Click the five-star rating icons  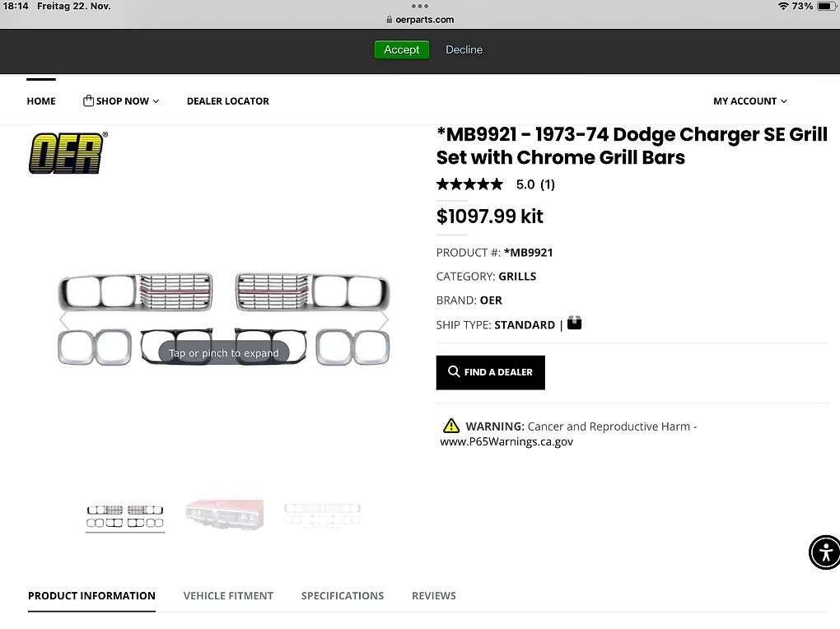[x=469, y=184]
